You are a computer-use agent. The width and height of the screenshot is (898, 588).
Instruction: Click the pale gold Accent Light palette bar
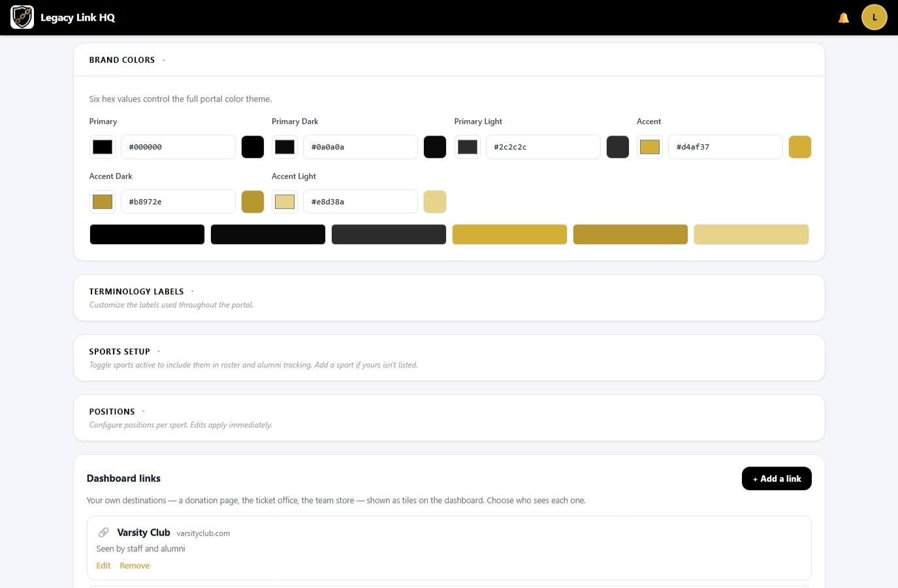click(751, 234)
